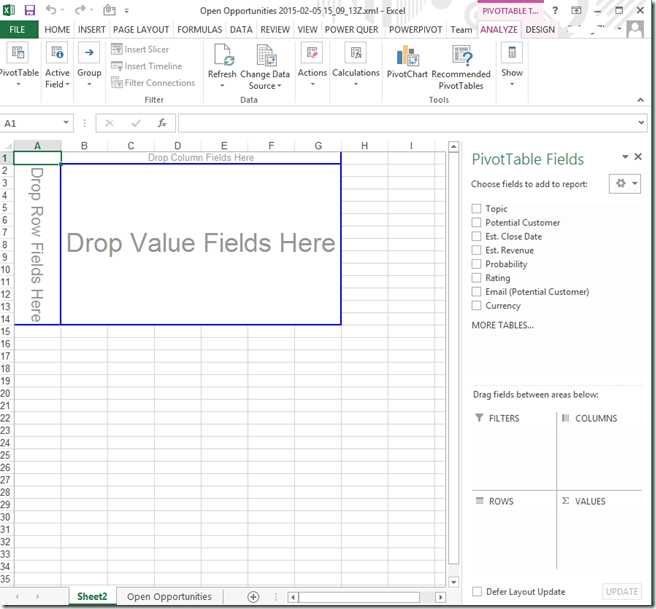Viewport: 656px width, 609px height.
Task: Click the Show icon in ribbon
Action: (512, 53)
